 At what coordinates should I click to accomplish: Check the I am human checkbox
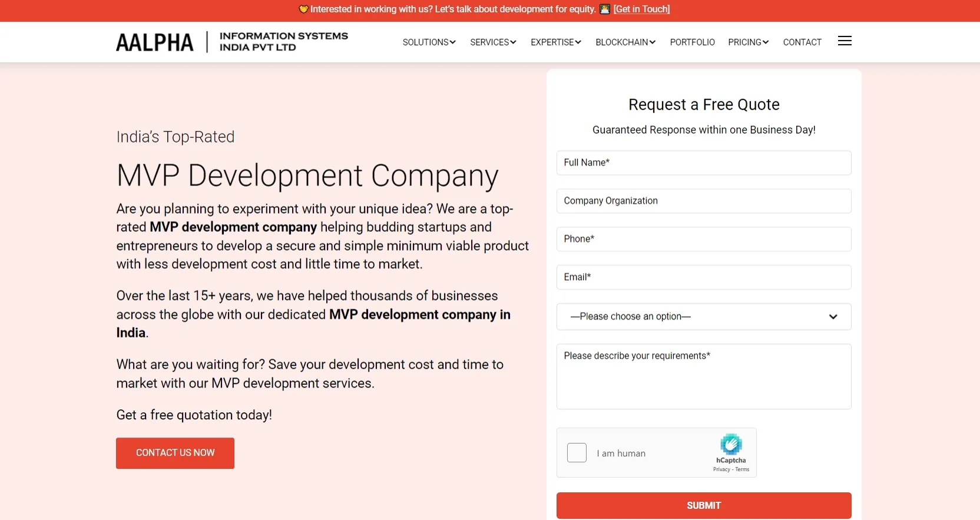pyautogui.click(x=577, y=453)
